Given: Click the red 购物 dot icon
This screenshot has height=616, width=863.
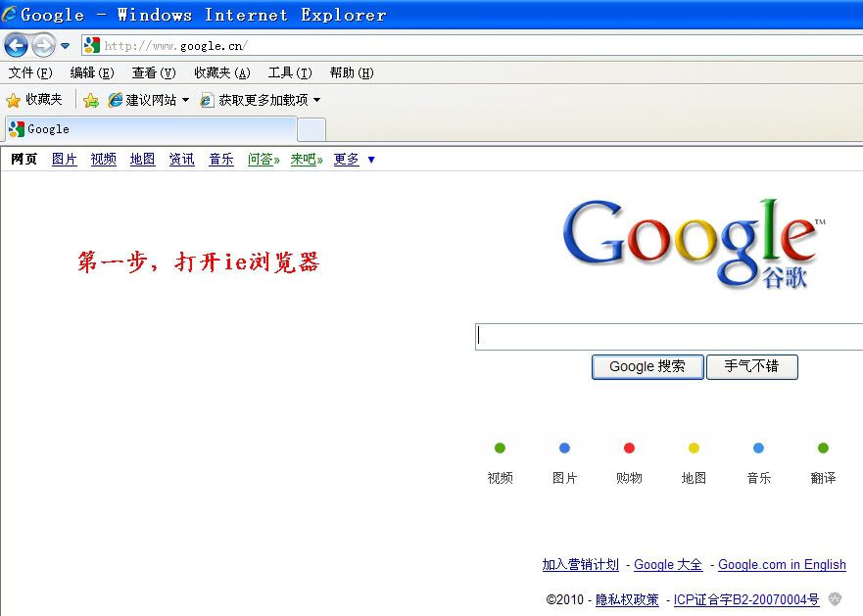Looking at the screenshot, I should [629, 449].
